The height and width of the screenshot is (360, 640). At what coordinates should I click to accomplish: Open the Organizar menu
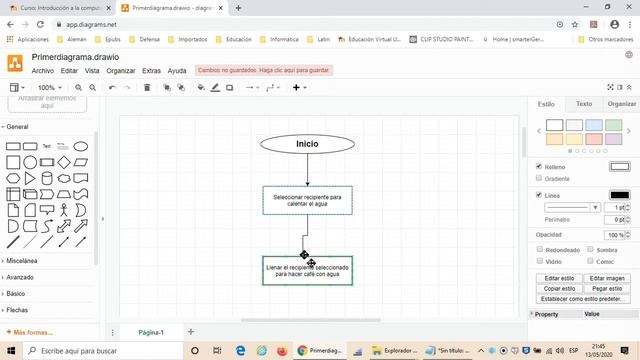click(x=121, y=71)
